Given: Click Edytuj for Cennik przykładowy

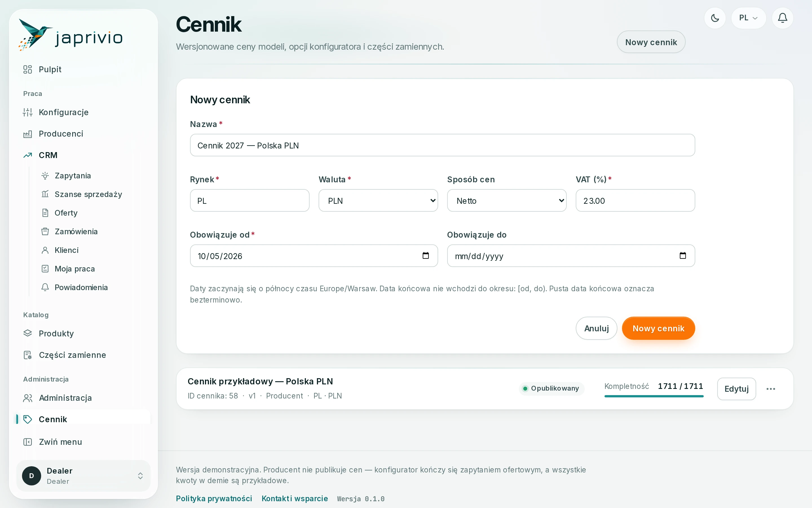Looking at the screenshot, I should point(736,389).
